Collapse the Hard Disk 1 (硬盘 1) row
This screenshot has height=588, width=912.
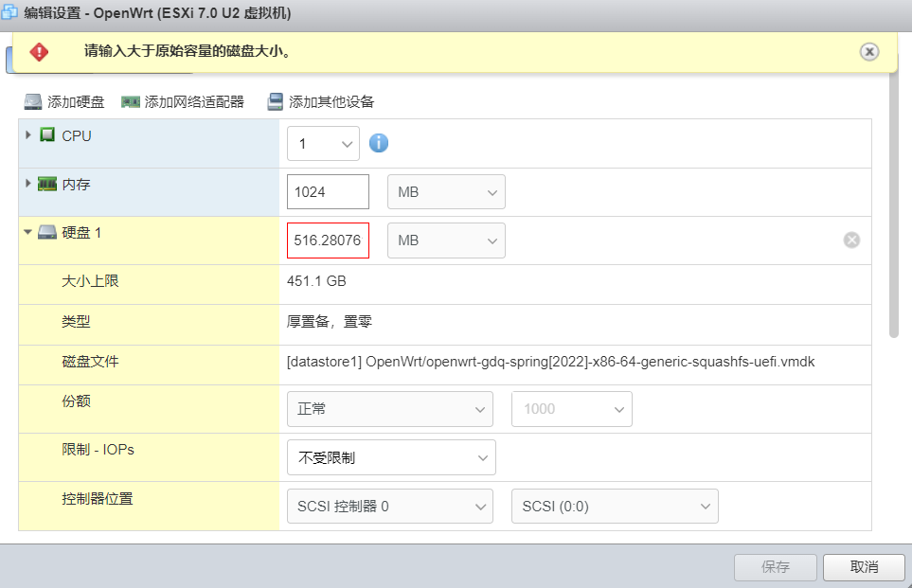pos(27,232)
